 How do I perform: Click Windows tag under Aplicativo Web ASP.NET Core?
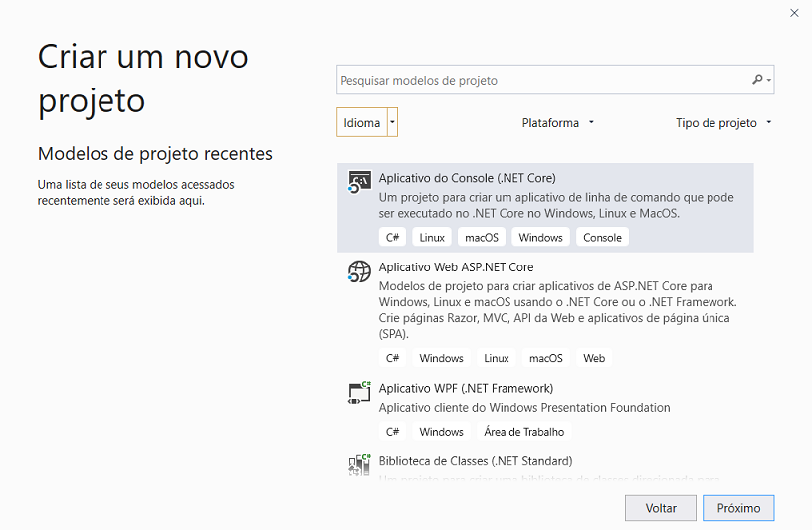(x=441, y=358)
